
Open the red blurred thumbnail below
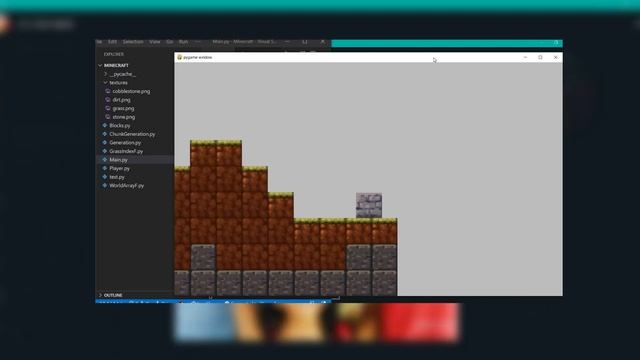click(x=420, y=322)
